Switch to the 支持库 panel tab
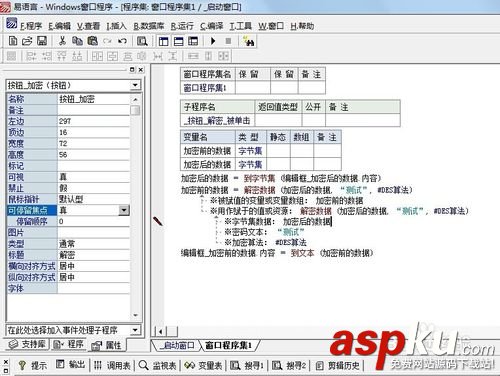 pos(27,344)
